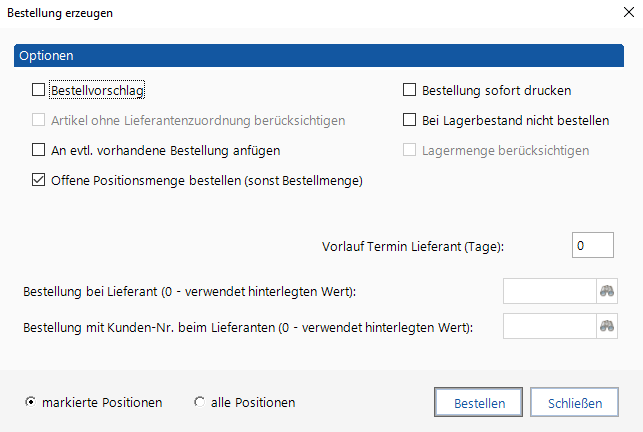This screenshot has width=643, height=432.
Task: Check Bei Lagerbestand nicht bestellen
Action: point(409,120)
